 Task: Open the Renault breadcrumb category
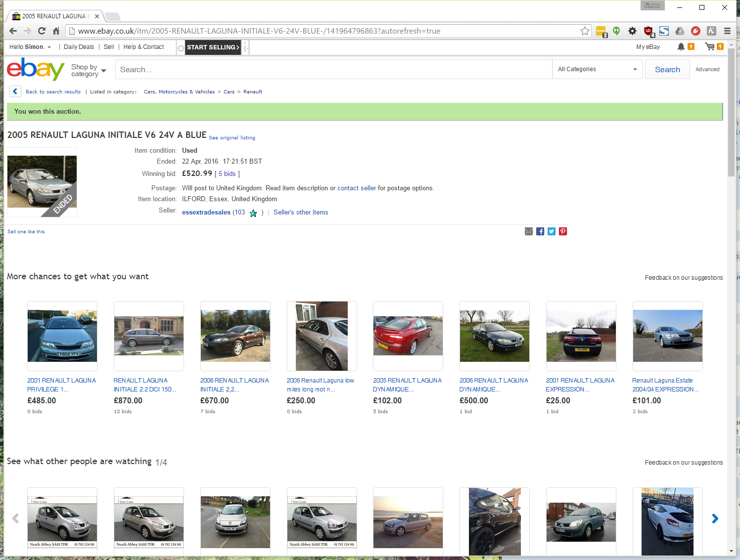click(253, 92)
